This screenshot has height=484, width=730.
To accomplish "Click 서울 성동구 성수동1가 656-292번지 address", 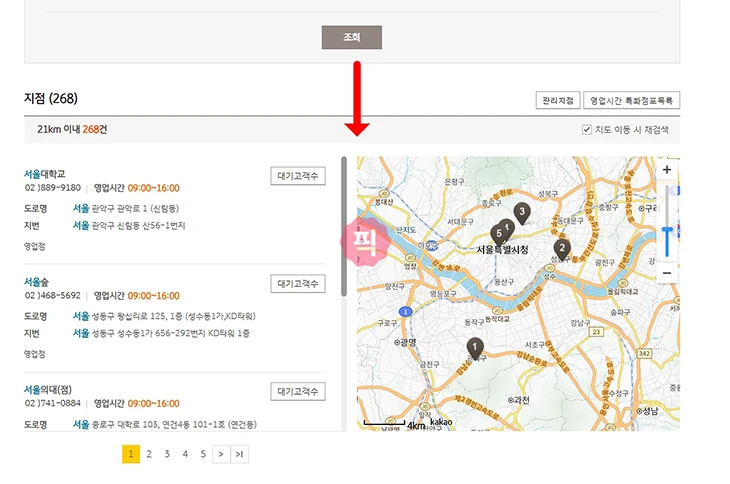I will coord(161,333).
